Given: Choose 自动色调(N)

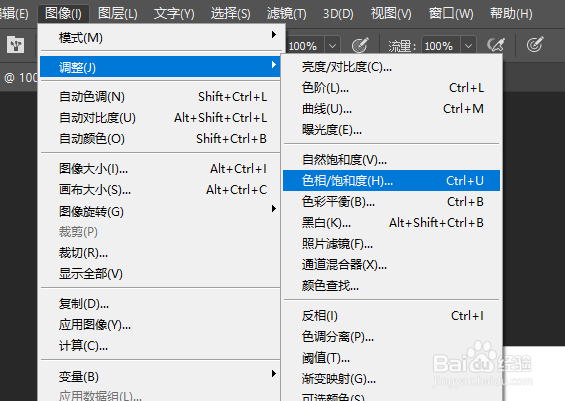Looking at the screenshot, I should pos(160,97).
